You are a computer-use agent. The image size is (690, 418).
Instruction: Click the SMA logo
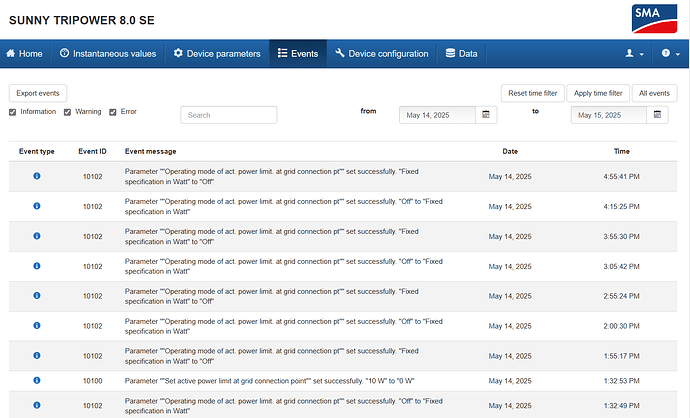(x=654, y=19)
